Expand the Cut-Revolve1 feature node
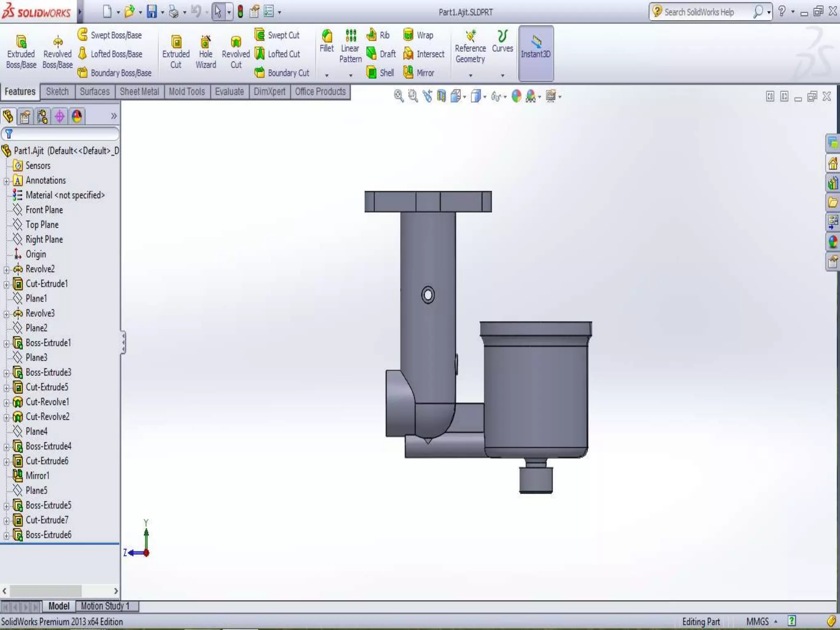The width and height of the screenshot is (840, 630). [7, 402]
